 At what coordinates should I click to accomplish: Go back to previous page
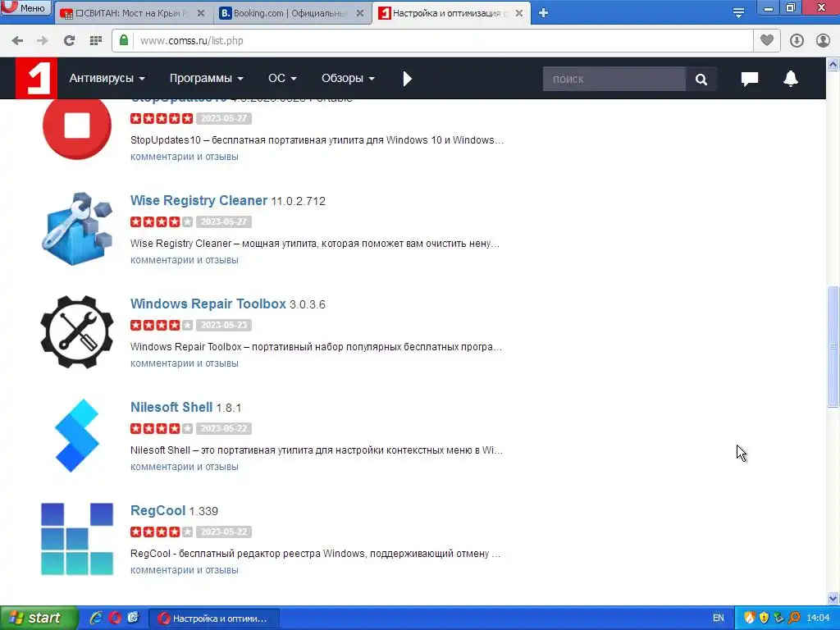18,40
